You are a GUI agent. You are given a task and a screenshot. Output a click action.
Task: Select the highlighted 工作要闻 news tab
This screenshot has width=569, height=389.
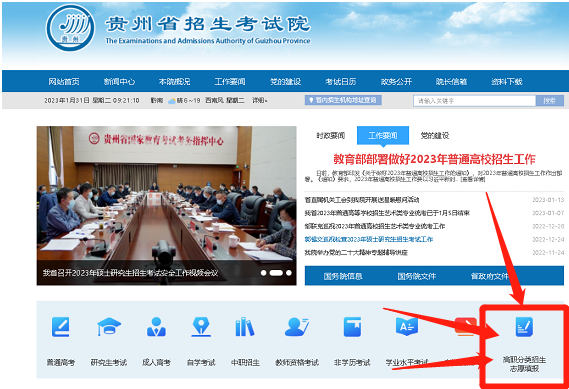click(383, 135)
